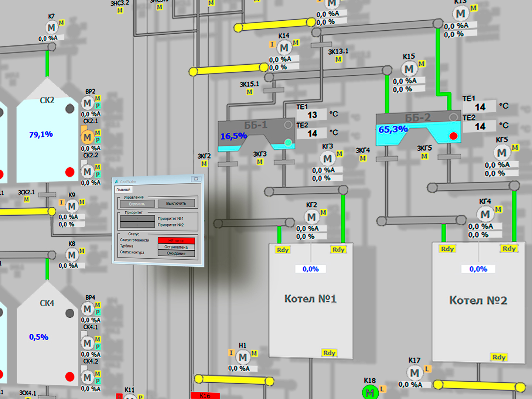Select the К7 motor symbol
Image resolution: width=532 pixels, height=399 pixels.
coord(51,27)
